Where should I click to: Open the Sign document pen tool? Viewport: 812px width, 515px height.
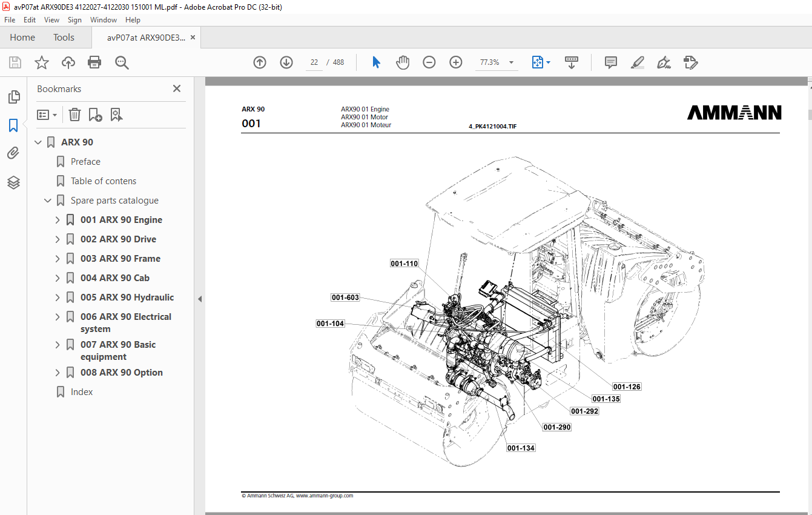point(664,62)
